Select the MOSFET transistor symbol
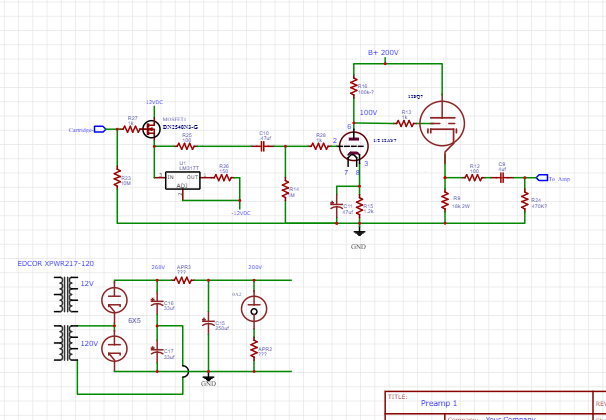This screenshot has height=420, width=606. point(151,129)
